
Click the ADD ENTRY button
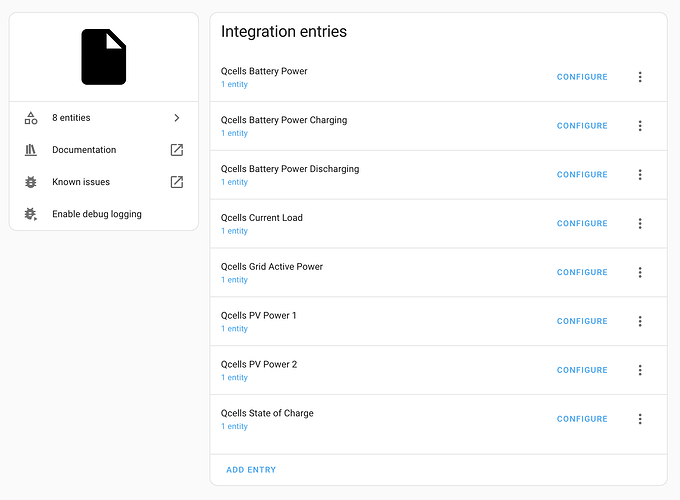click(x=251, y=470)
